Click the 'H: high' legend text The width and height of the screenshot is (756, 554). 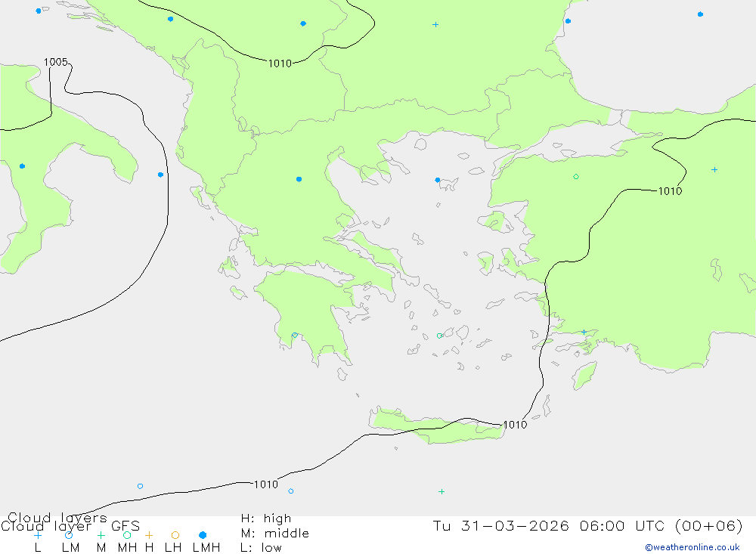pos(266,518)
